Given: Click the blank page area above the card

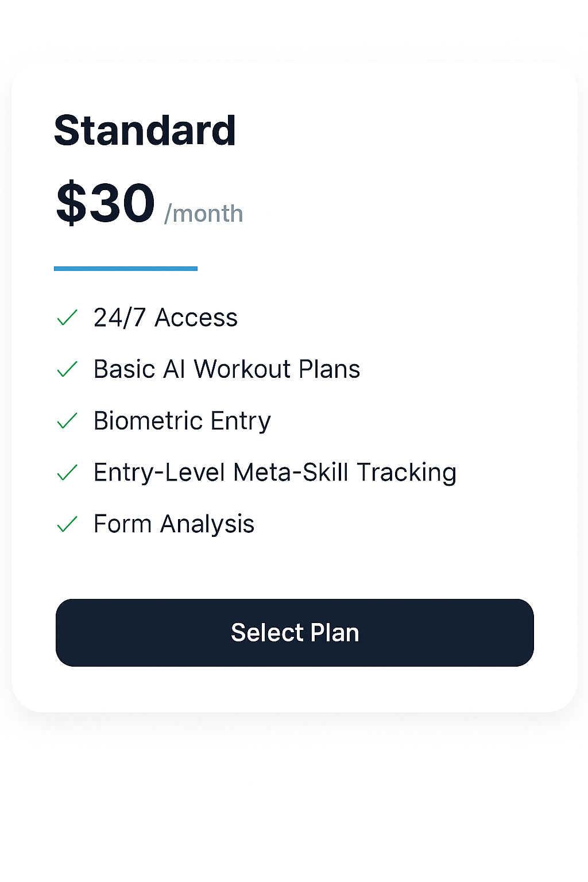Looking at the screenshot, I should [x=294, y=29].
